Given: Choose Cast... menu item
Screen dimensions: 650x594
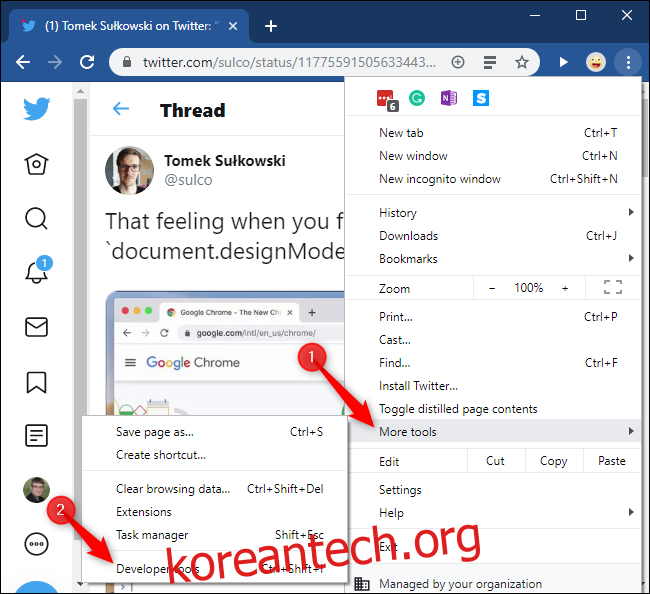Looking at the screenshot, I should pos(493,340).
